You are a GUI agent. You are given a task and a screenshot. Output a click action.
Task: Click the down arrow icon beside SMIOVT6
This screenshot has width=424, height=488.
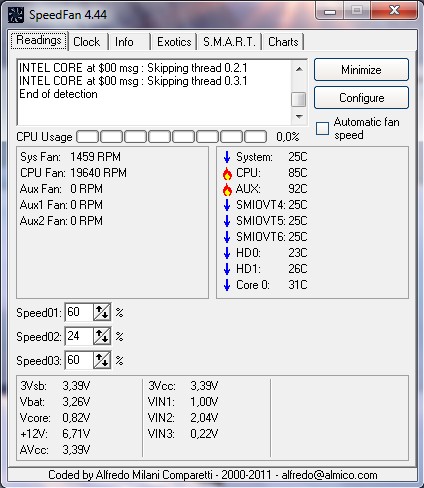(227, 237)
